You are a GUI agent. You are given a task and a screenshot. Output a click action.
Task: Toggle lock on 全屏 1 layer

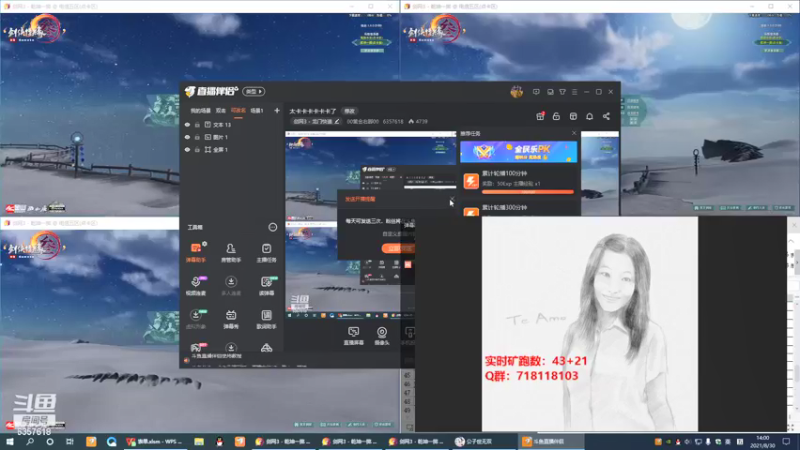[197, 149]
